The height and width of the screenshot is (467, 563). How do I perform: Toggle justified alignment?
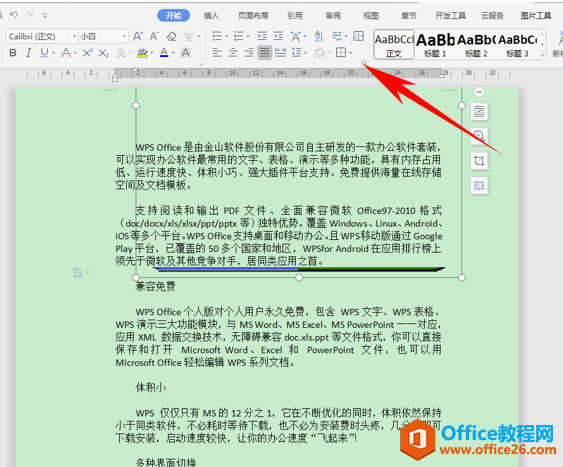265,53
